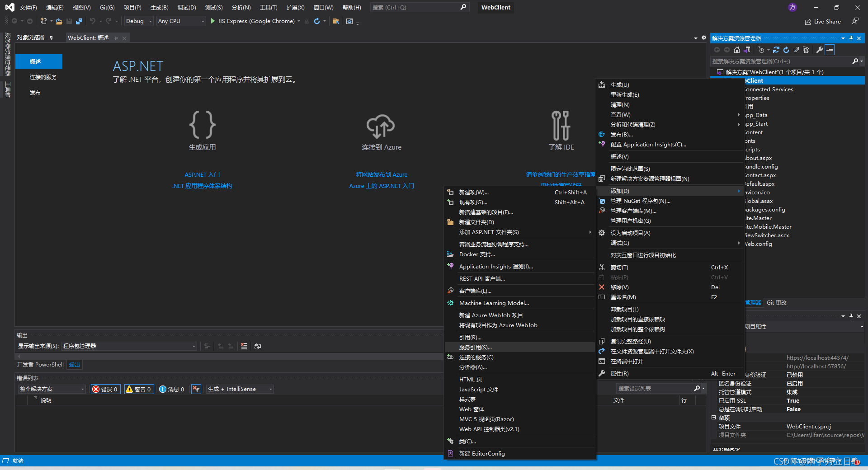Screen dimensions: 868x470
Task: Choose 发布(B)... in the context menu
Action: point(670,135)
